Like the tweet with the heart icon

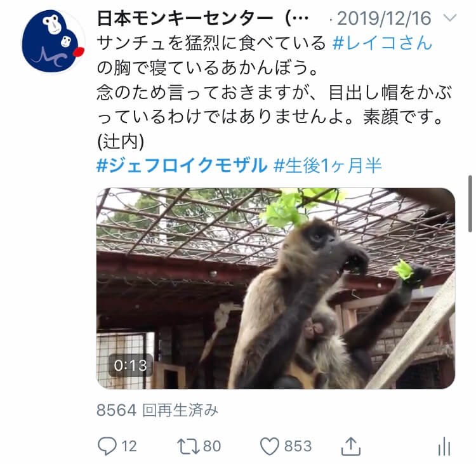[x=270, y=446]
